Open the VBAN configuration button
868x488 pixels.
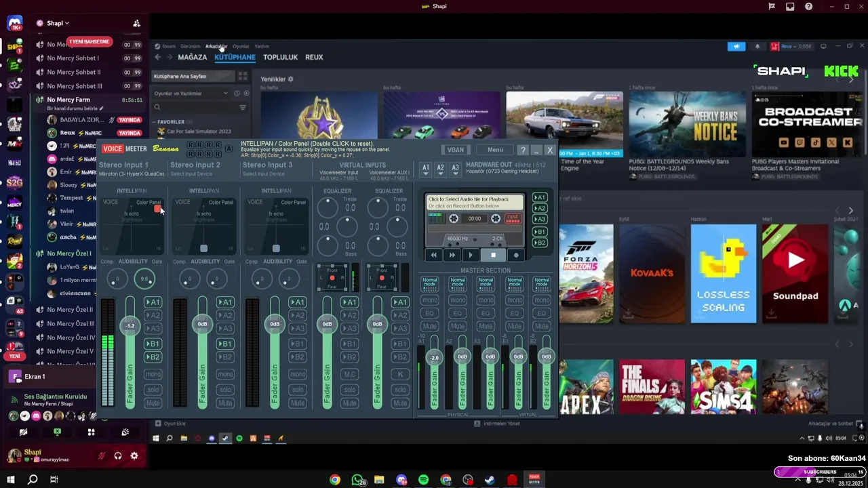tap(456, 150)
